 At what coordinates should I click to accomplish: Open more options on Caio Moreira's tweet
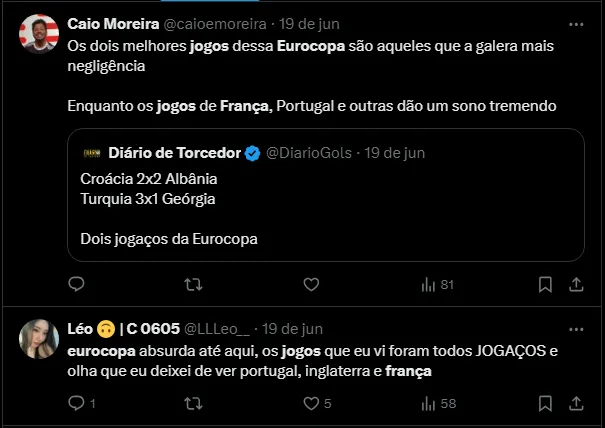(x=576, y=23)
